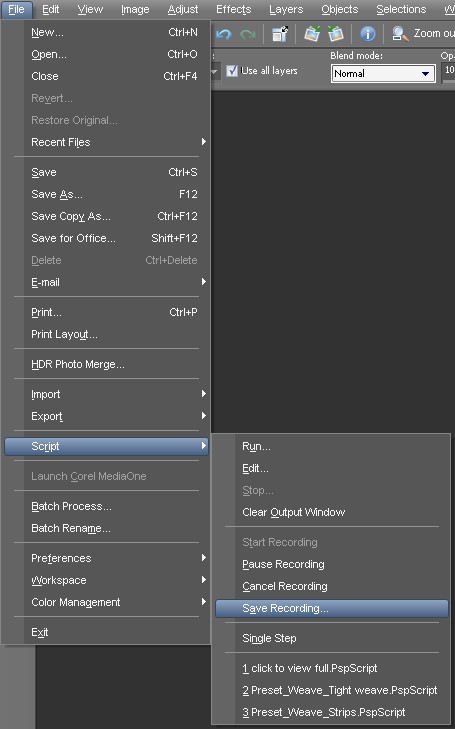
Task: Click the Zoom out magnifier icon
Action: click(400, 33)
